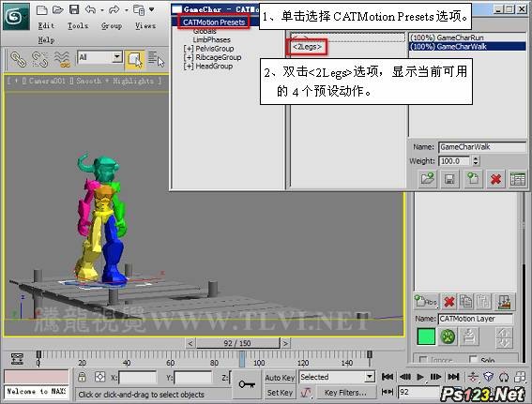Select LimbPhases in the CATMotion tree
Screen dimensions: 532x404
coord(211,39)
